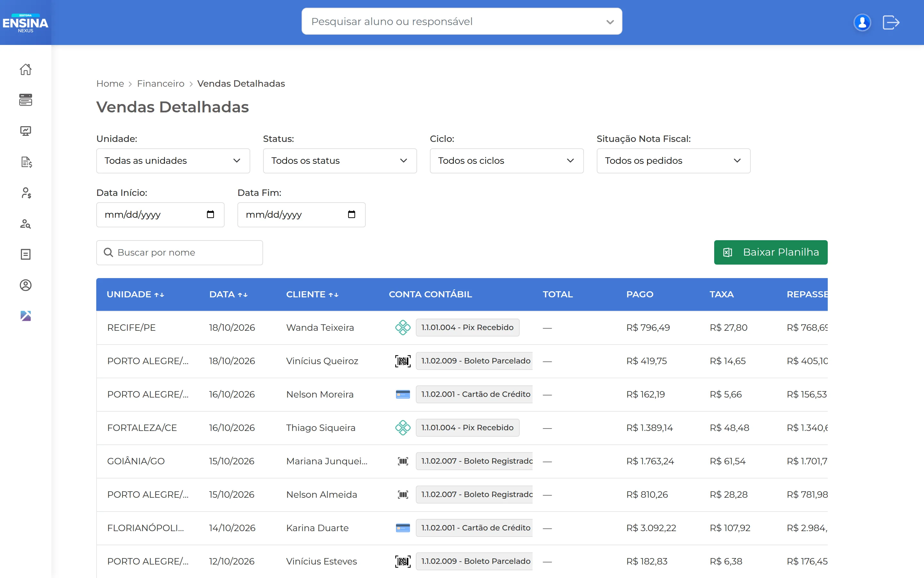The height and width of the screenshot is (578, 924).
Task: Expand the Status dropdown
Action: click(340, 161)
